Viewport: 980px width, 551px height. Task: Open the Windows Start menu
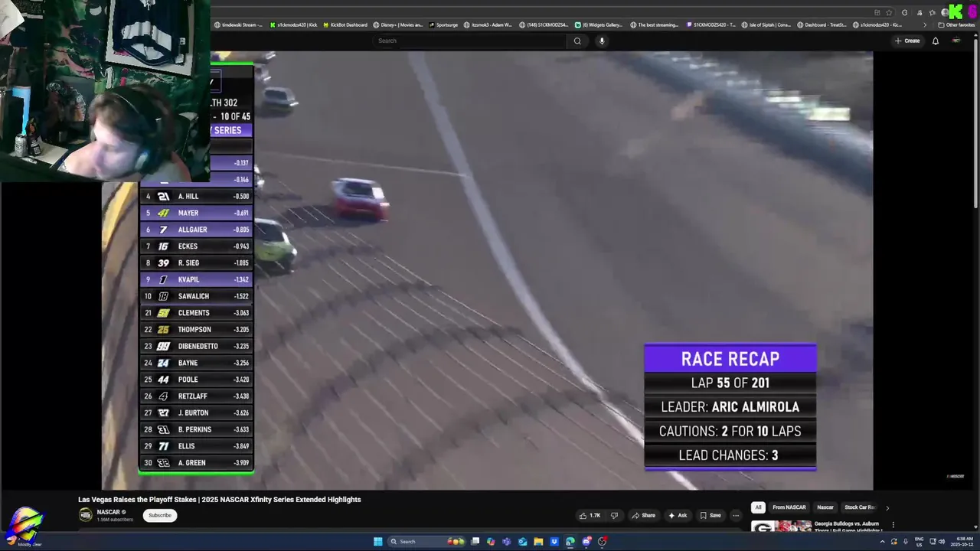click(377, 542)
